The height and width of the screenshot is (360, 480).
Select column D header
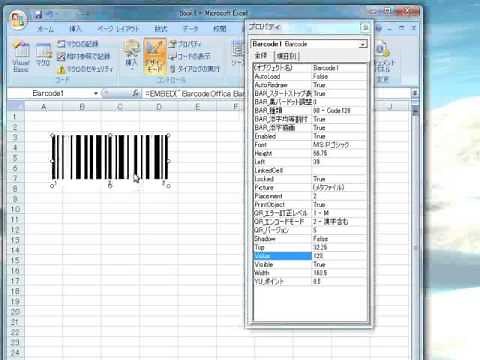159,107
